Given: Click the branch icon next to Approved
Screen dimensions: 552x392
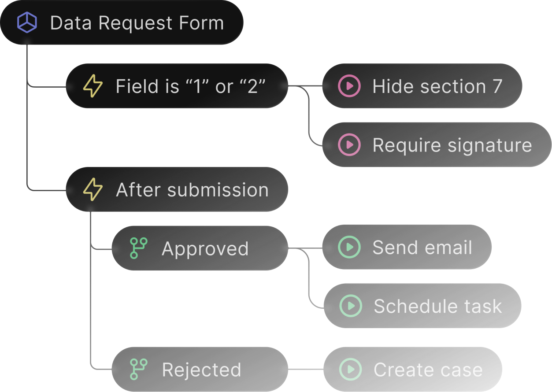Looking at the screenshot, I should pos(139,248).
